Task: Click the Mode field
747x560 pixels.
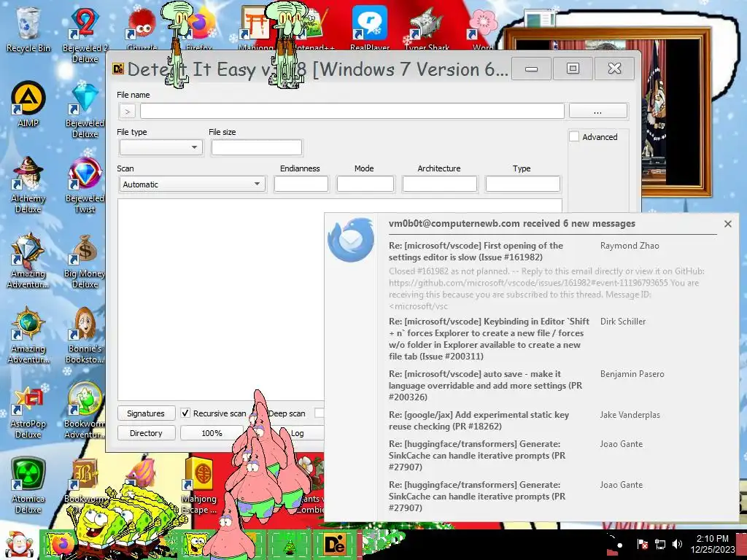Action: pyautogui.click(x=365, y=184)
